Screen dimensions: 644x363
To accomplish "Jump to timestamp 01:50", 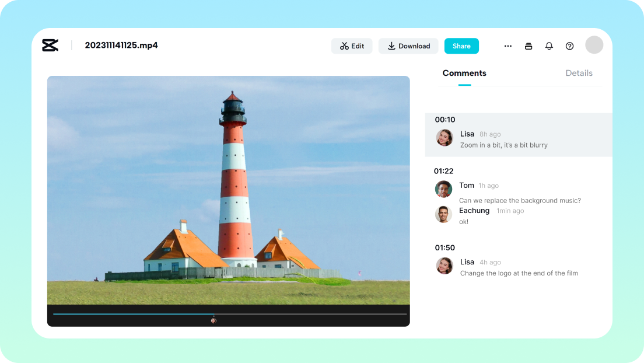I will [445, 247].
